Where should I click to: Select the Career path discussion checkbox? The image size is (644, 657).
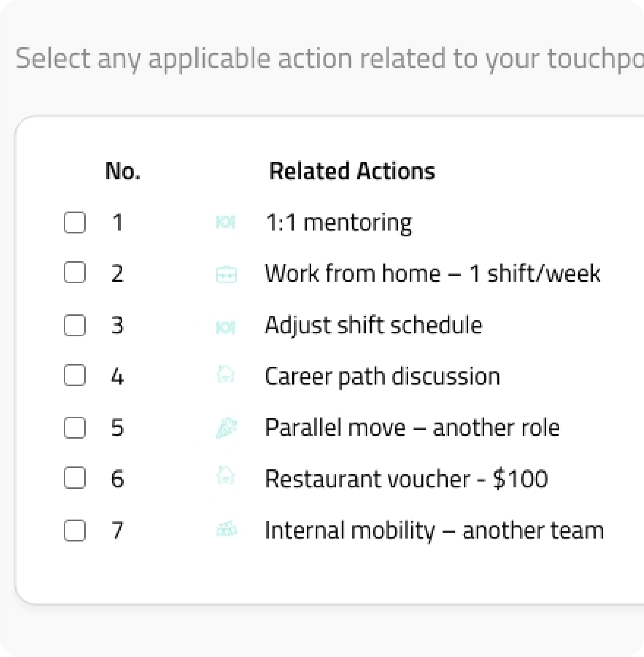tap(75, 375)
